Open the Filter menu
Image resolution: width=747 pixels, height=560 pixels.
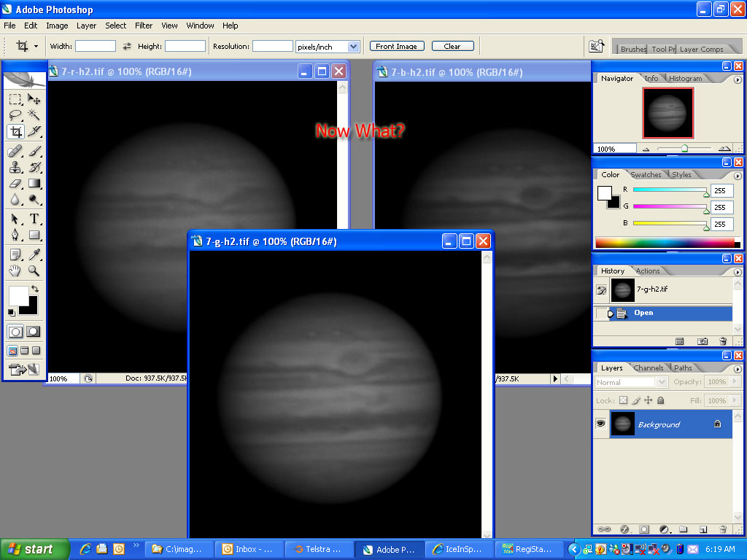[144, 26]
